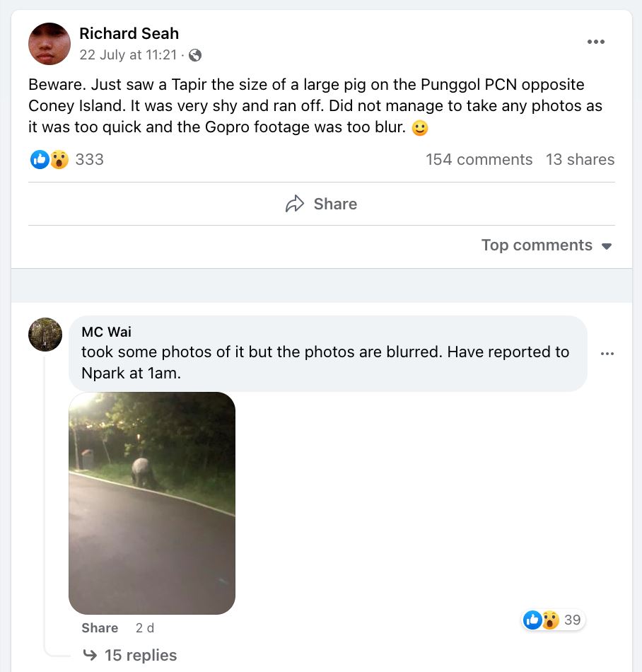Click the public globe audience icon

[196, 55]
